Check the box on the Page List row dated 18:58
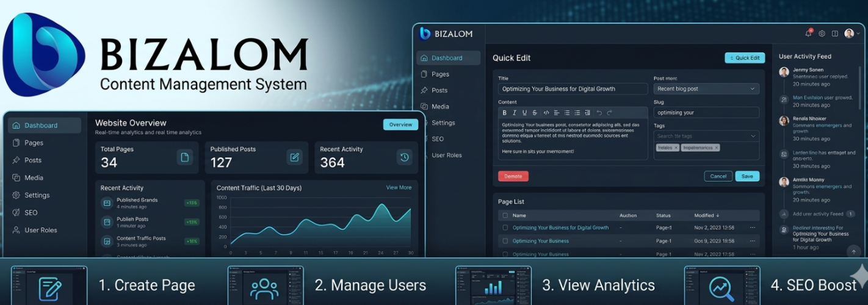 (505, 241)
